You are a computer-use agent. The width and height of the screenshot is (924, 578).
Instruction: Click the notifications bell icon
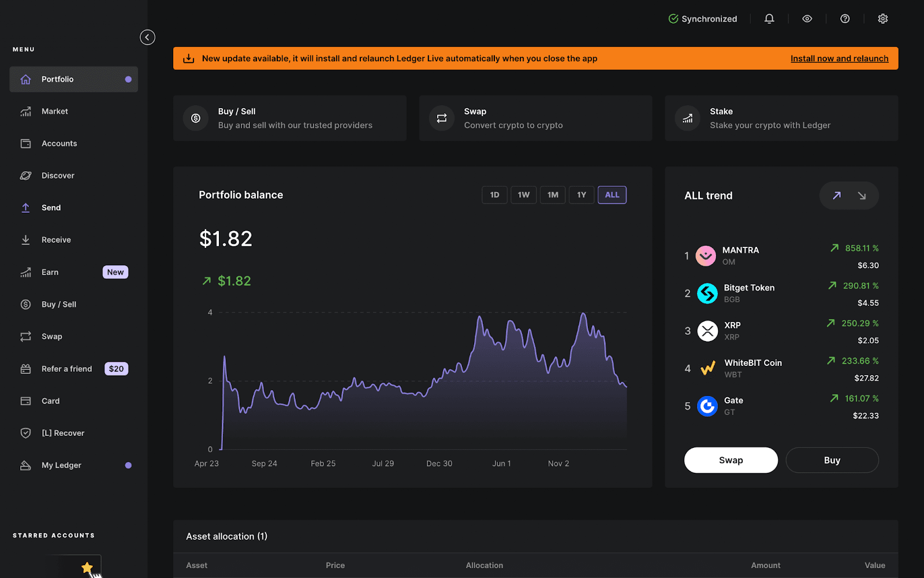pos(769,18)
